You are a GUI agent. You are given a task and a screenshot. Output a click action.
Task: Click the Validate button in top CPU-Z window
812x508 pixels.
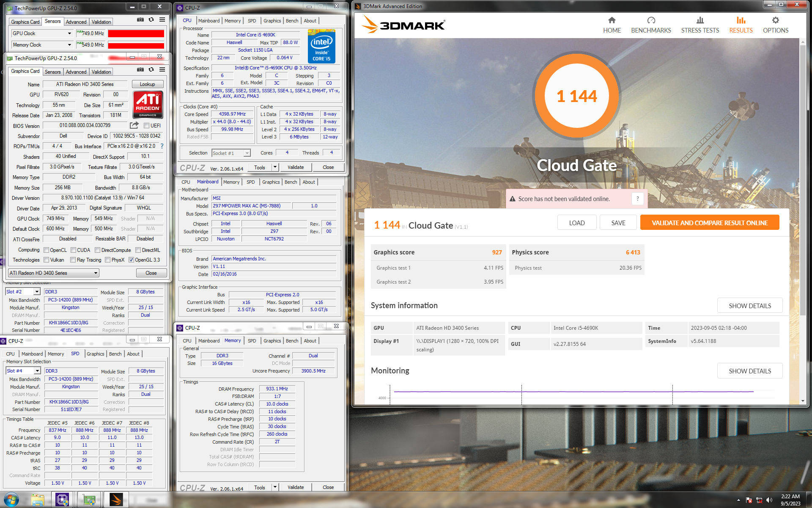point(296,167)
